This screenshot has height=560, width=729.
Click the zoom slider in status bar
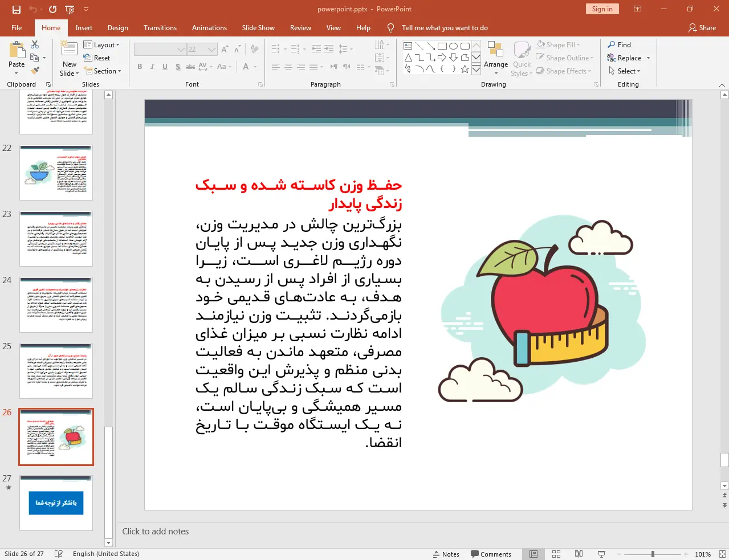point(653,554)
